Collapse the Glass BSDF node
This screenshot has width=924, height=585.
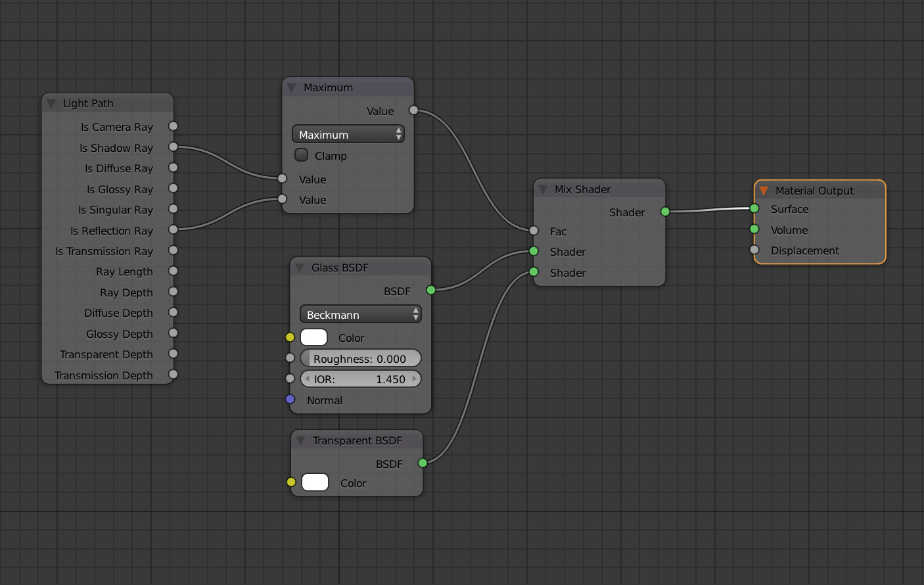point(300,268)
